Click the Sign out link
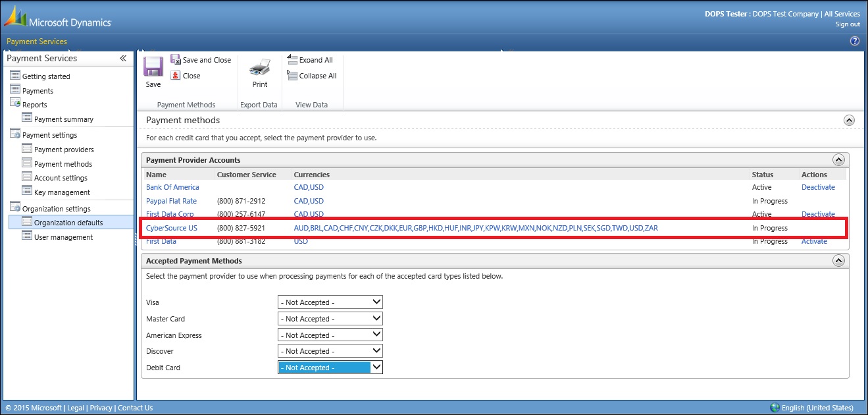This screenshot has width=868, height=415. coord(848,24)
